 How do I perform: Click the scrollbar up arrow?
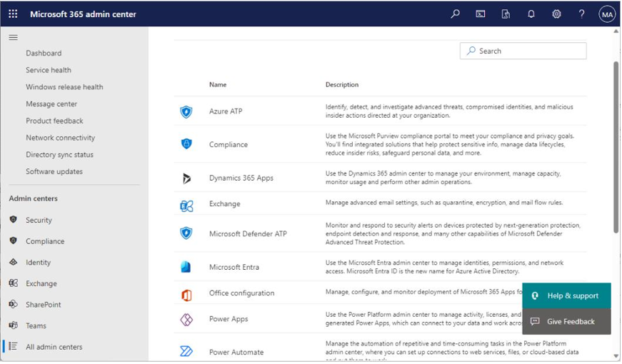(x=616, y=31)
